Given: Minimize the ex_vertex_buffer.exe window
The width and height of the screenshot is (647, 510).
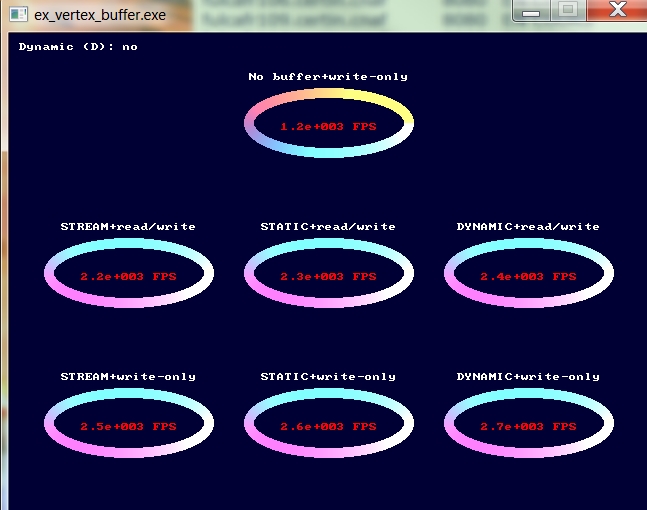Looking at the screenshot, I should click(533, 10).
